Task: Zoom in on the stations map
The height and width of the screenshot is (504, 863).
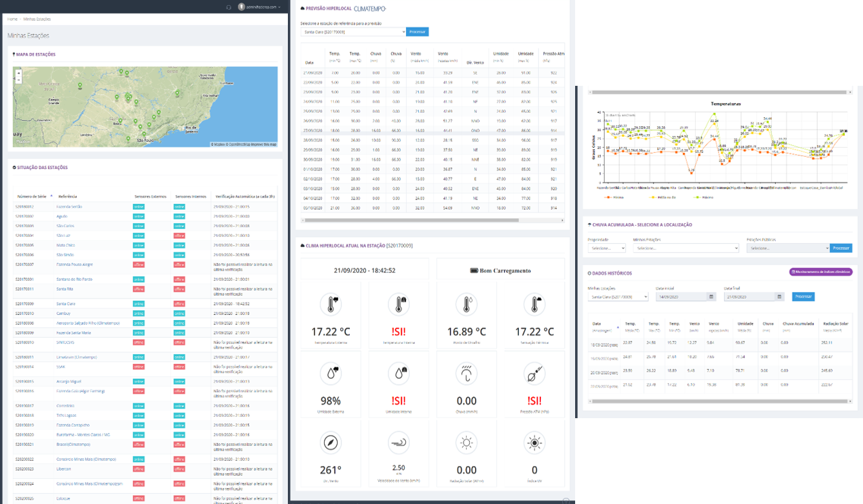Action: [19, 73]
